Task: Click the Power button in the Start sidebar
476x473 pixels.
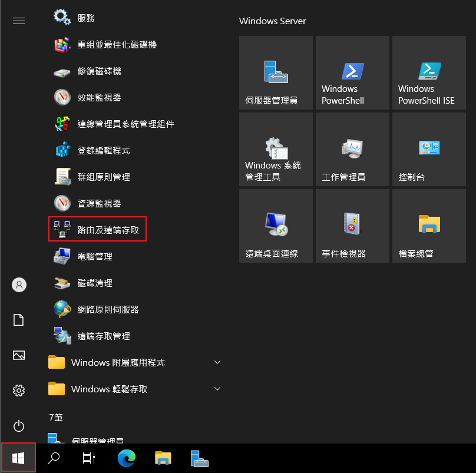Action: (x=19, y=426)
